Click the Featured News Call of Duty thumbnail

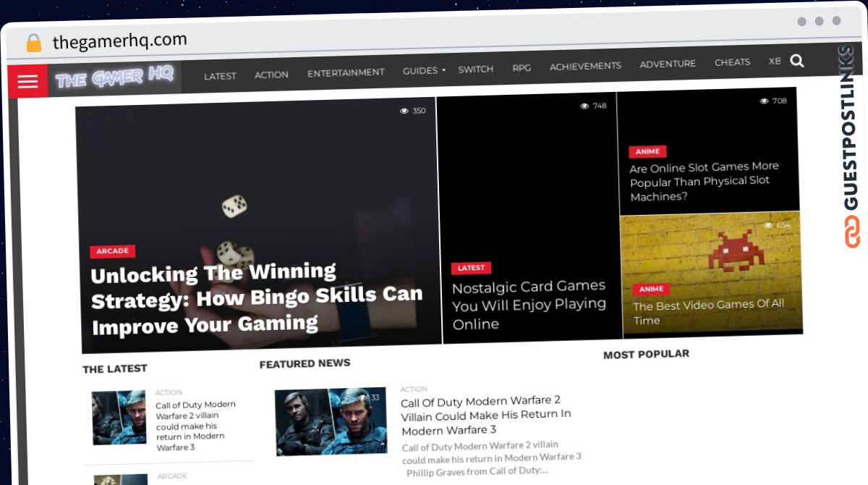[x=331, y=421]
